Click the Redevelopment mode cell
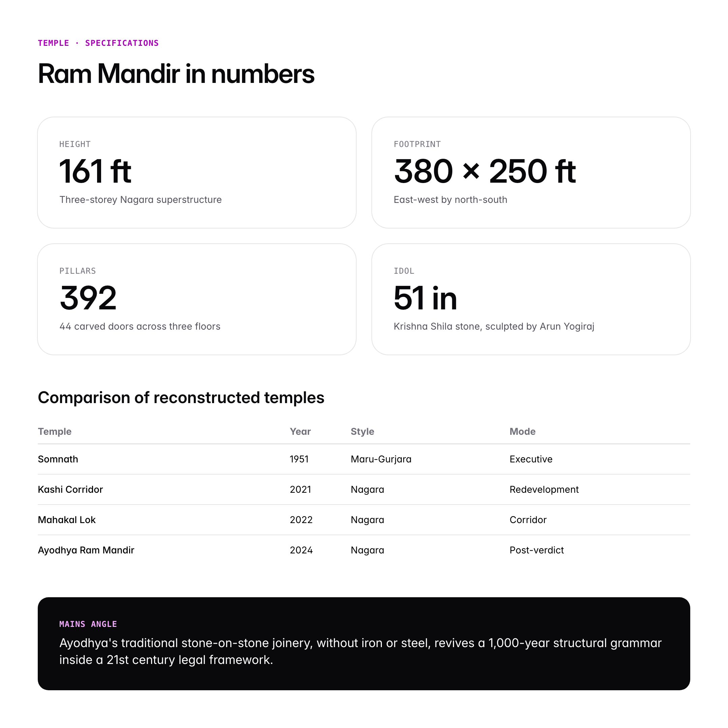 tap(544, 489)
